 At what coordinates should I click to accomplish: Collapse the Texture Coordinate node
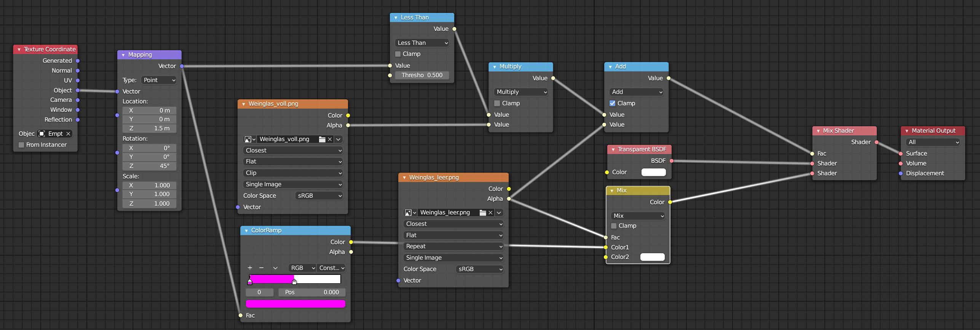(x=19, y=49)
